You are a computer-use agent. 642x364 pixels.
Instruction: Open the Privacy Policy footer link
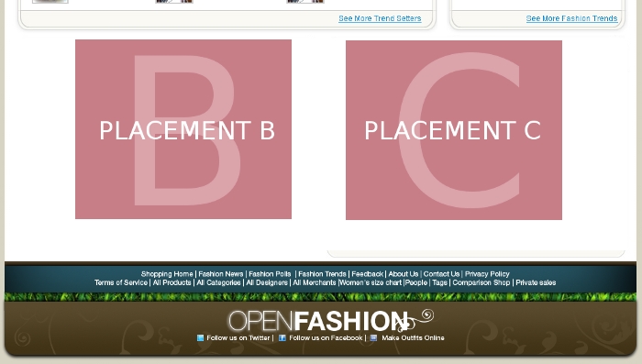487,274
